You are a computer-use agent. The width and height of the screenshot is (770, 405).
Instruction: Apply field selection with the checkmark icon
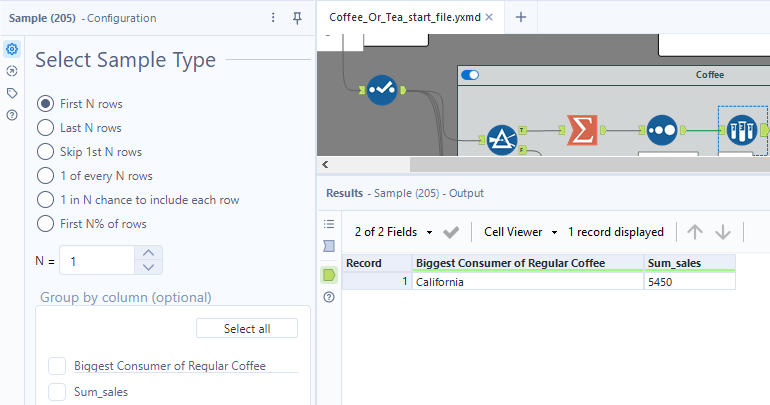450,232
